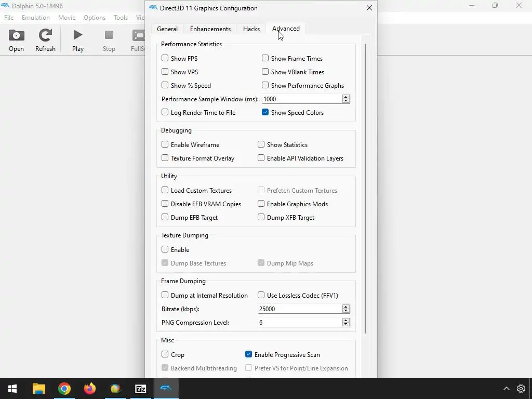Image resolution: width=532 pixels, height=399 pixels.
Task: Switch to the General tab
Action: click(x=167, y=29)
